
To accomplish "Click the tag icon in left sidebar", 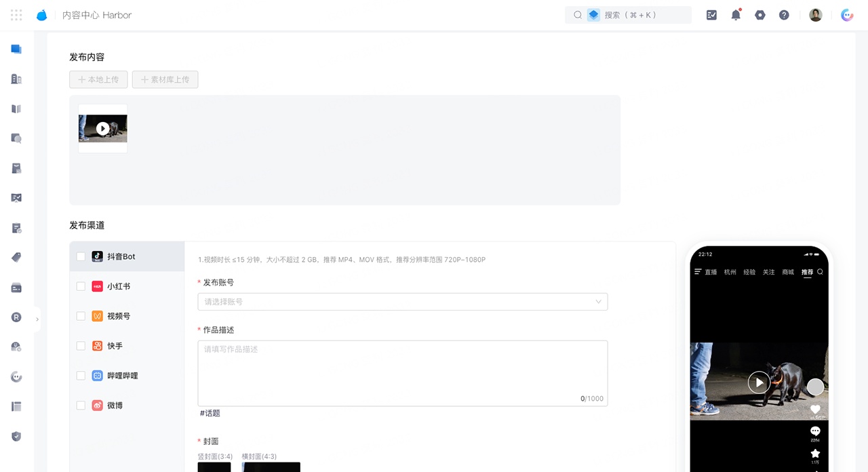I will coord(16,257).
